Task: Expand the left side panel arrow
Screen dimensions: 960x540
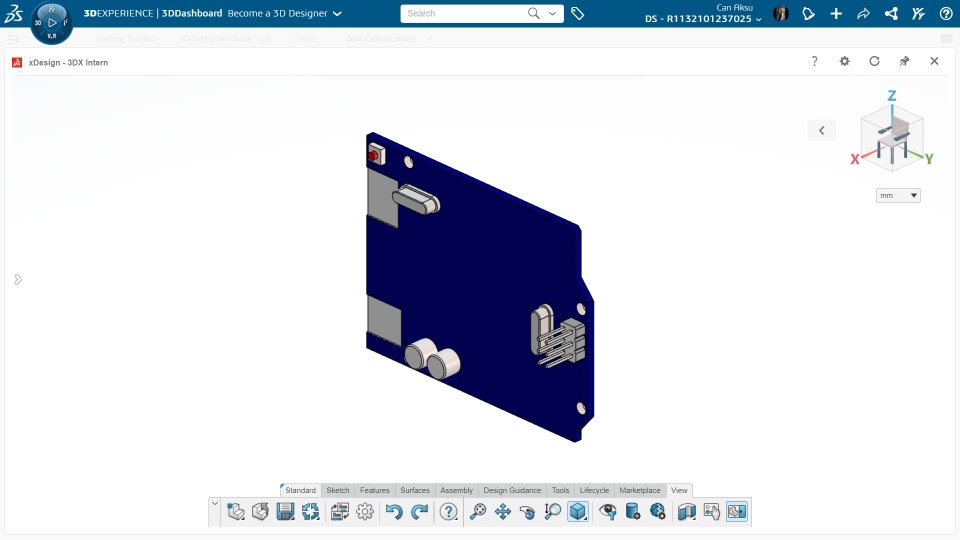Action: 18,280
